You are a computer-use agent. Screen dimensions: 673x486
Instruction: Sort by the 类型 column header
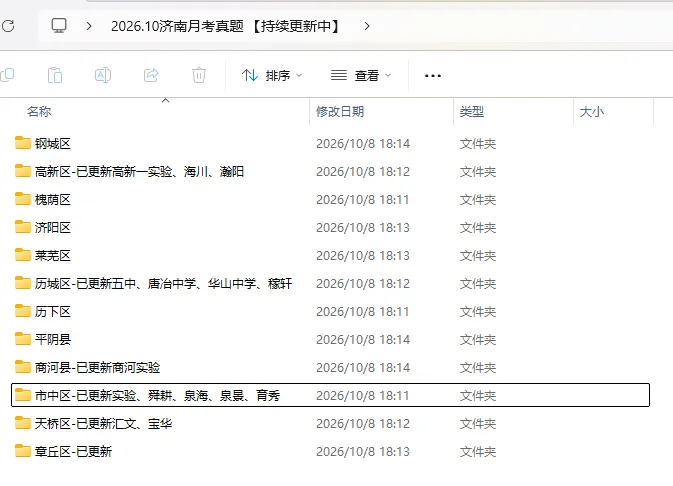472,112
